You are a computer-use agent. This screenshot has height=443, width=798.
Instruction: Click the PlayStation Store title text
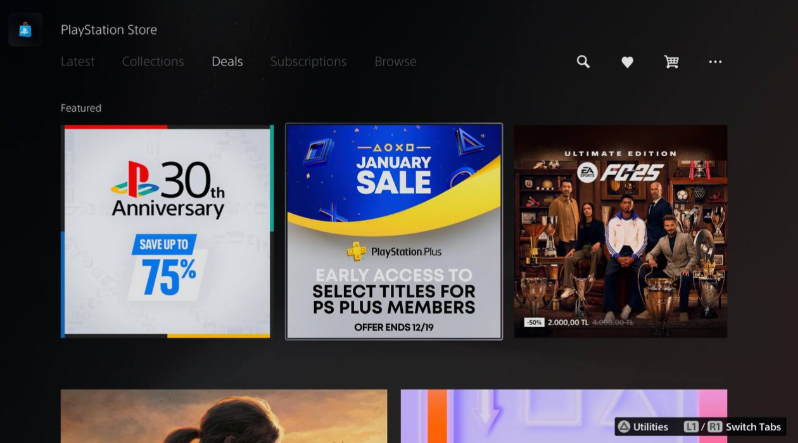109,30
